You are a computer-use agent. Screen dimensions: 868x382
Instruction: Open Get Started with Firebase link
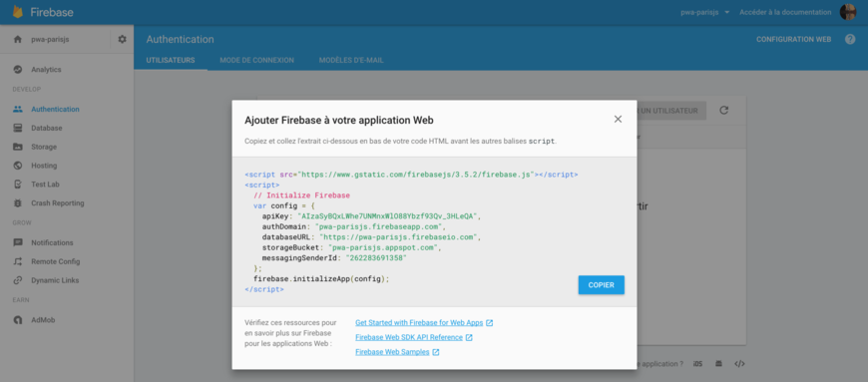click(419, 323)
